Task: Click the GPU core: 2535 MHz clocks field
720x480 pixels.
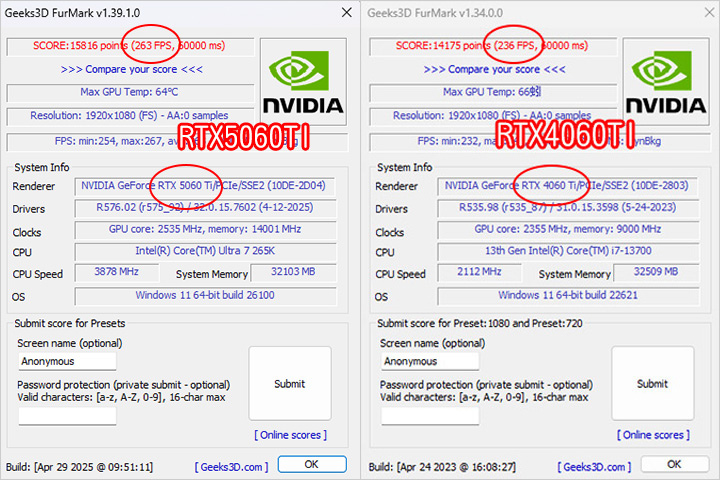Action: (x=205, y=229)
